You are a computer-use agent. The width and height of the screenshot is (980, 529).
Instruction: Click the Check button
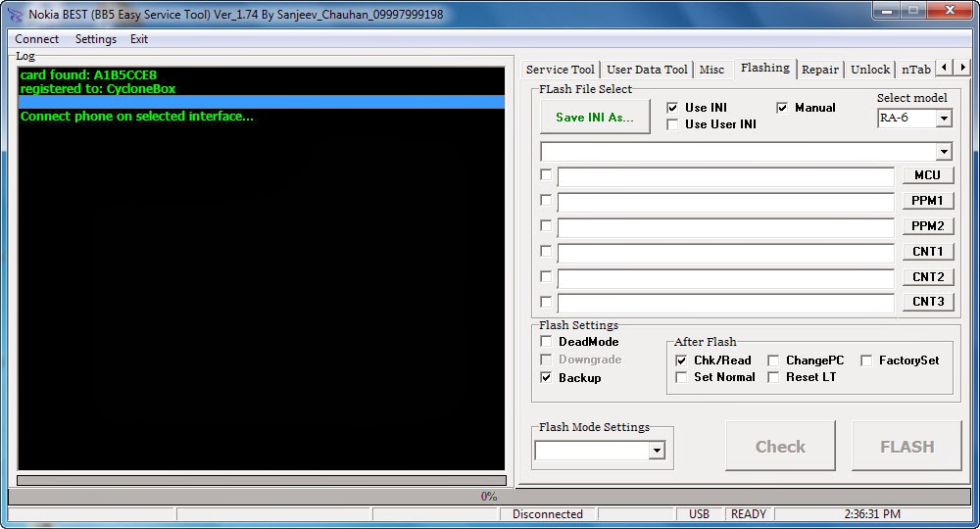[x=780, y=446]
